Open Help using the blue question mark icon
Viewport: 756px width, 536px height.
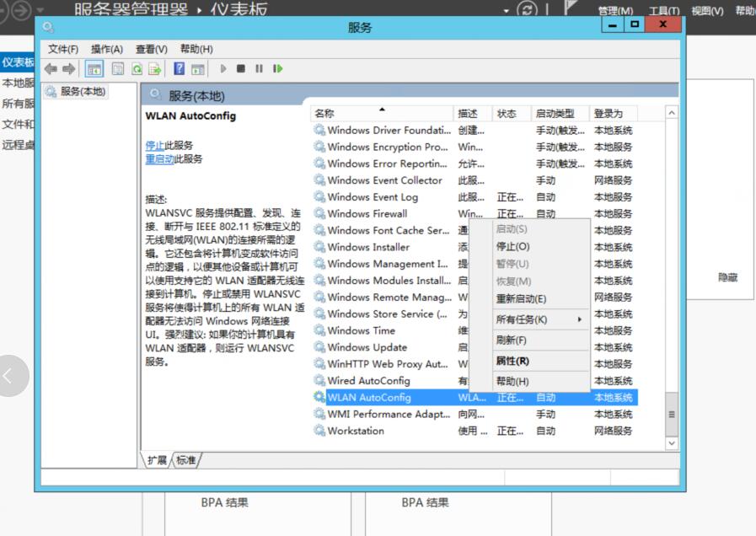point(178,68)
